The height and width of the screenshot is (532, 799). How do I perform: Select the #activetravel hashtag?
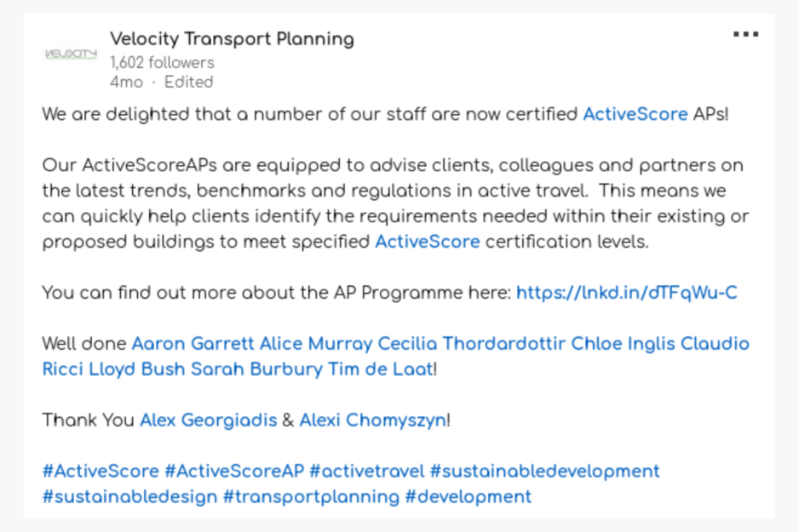point(367,471)
